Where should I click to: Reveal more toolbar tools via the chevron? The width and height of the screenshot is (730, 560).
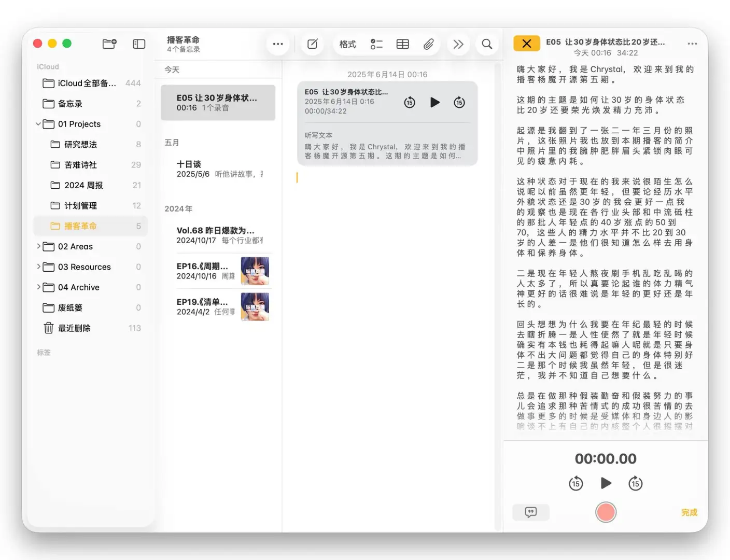[x=458, y=44]
